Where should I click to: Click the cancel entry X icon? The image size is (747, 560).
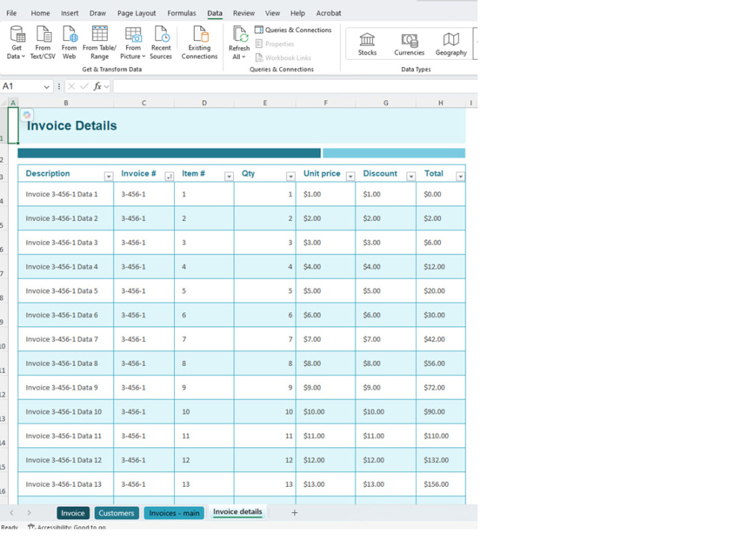coord(72,86)
